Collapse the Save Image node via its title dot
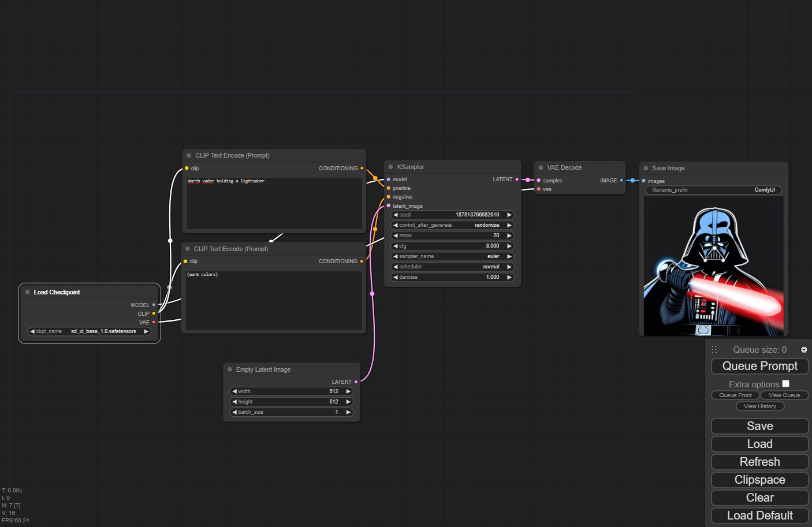This screenshot has width=812, height=527. (x=646, y=168)
